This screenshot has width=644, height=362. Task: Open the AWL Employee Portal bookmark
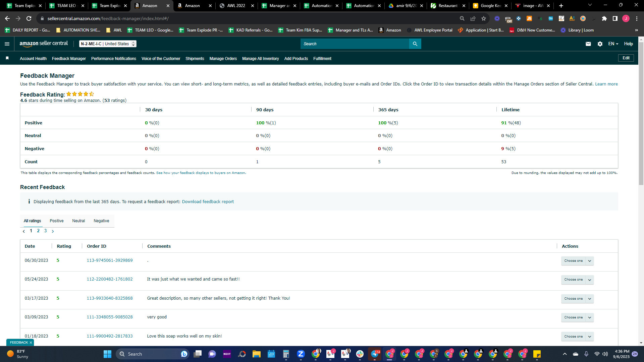pyautogui.click(x=430, y=30)
